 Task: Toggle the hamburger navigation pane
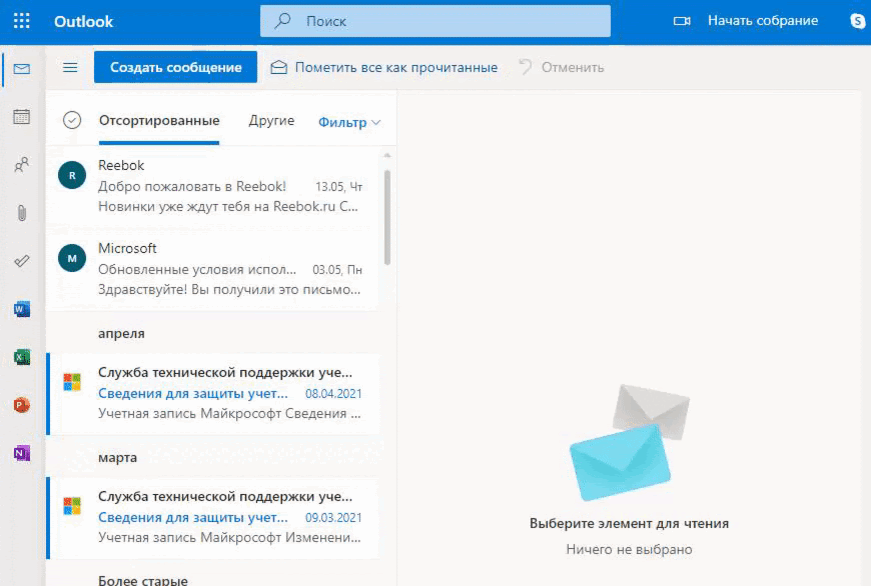coord(70,68)
